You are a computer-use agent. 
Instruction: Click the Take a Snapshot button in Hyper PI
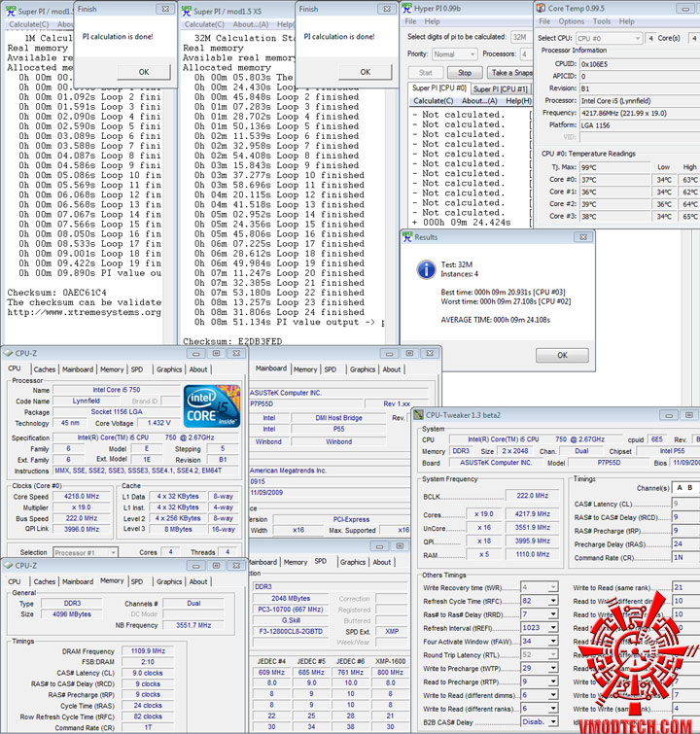pyautogui.click(x=510, y=73)
